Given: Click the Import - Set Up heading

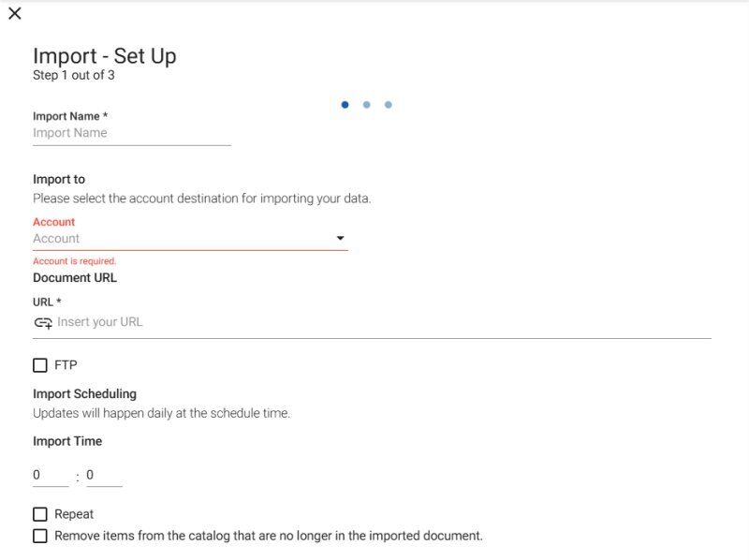Looking at the screenshot, I should [105, 56].
